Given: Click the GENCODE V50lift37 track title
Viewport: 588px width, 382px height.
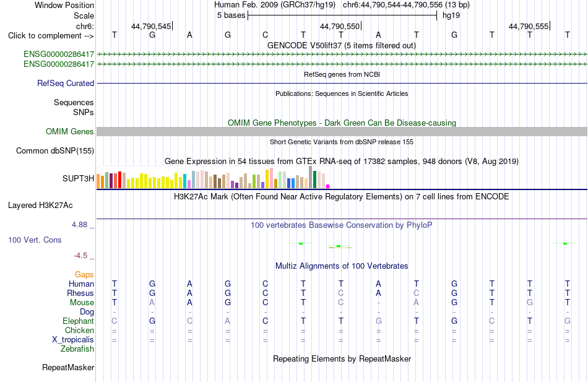Looking at the screenshot, I should [341, 45].
